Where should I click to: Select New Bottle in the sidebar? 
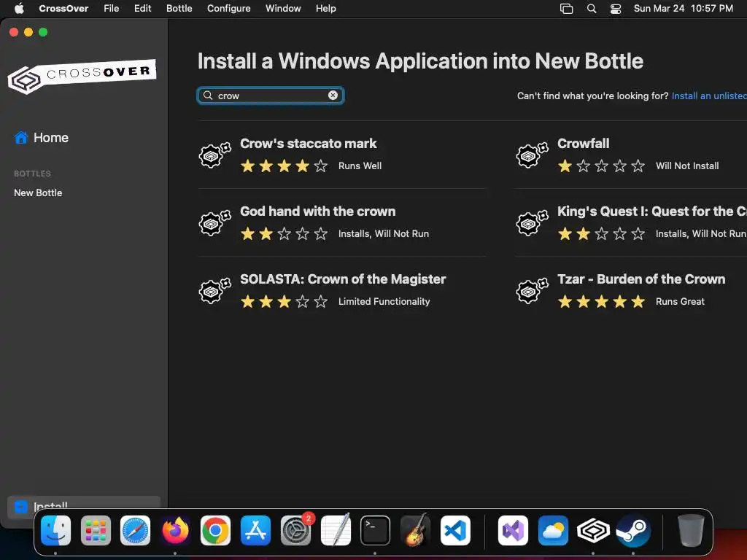(38, 192)
